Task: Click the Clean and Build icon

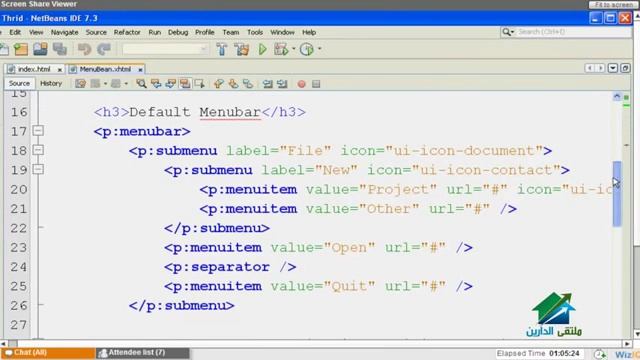Action: (x=242, y=49)
